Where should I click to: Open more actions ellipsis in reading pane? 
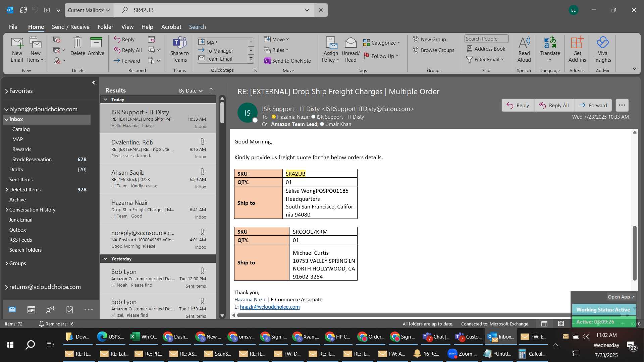click(622, 105)
